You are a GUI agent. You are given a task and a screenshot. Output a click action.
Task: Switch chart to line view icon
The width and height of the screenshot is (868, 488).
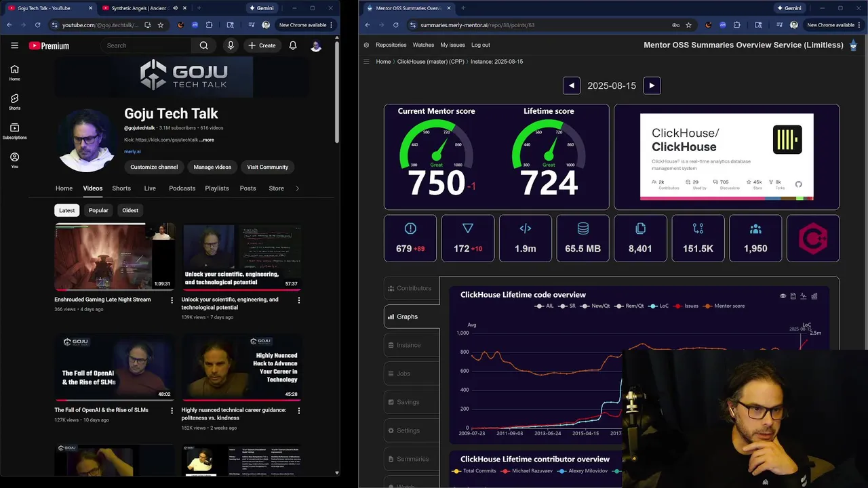click(804, 296)
